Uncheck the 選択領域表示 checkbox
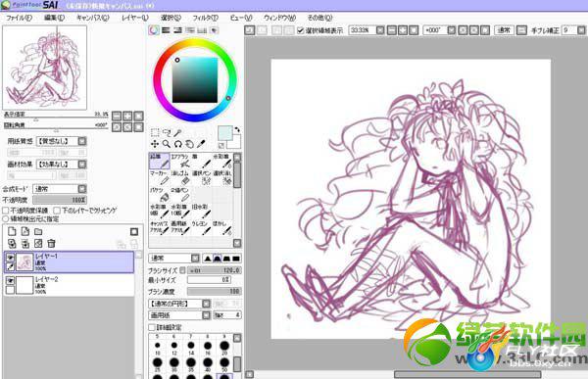The image size is (588, 379). point(301,30)
